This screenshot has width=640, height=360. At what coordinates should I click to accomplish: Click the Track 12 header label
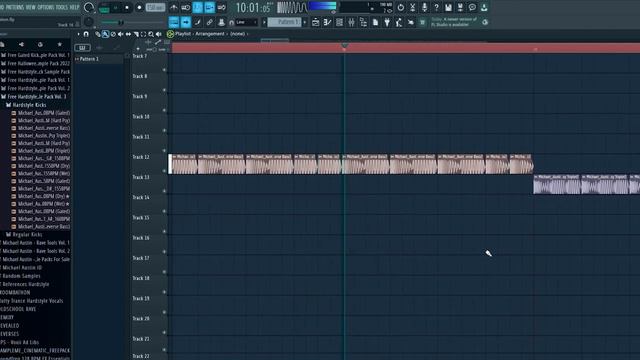[x=141, y=157]
